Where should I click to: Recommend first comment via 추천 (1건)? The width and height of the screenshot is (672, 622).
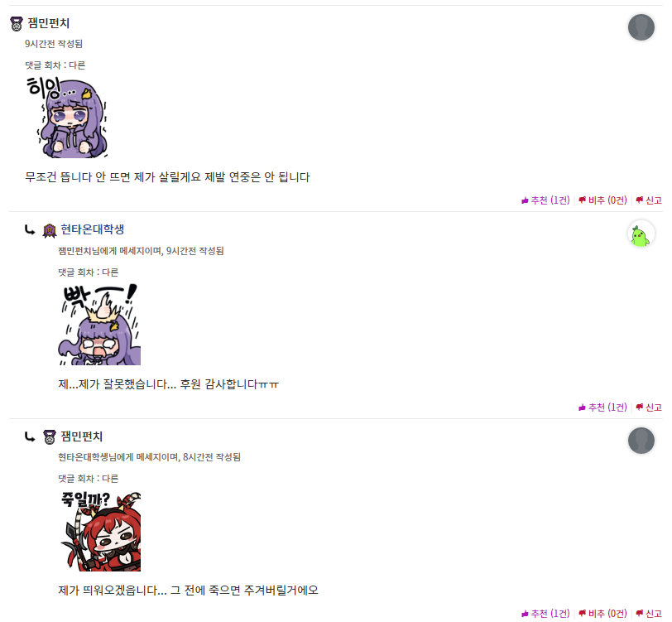(545, 200)
